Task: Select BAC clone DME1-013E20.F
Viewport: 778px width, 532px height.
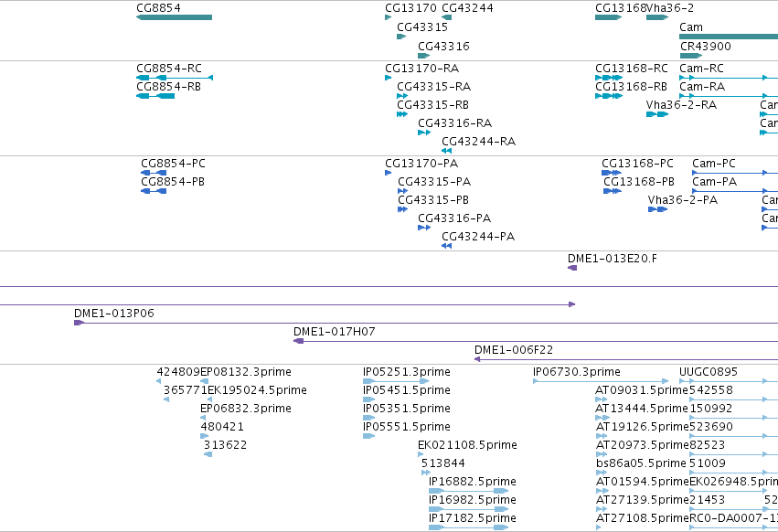Action: tap(572, 268)
